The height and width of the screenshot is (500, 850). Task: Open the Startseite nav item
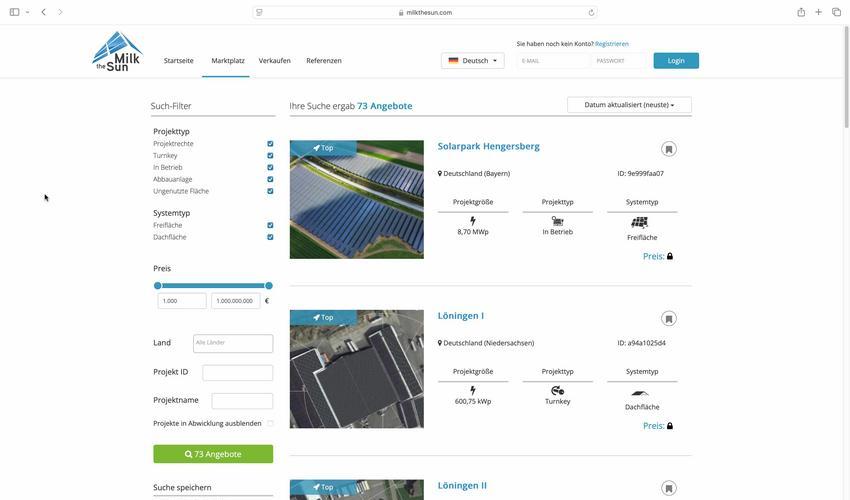178,61
